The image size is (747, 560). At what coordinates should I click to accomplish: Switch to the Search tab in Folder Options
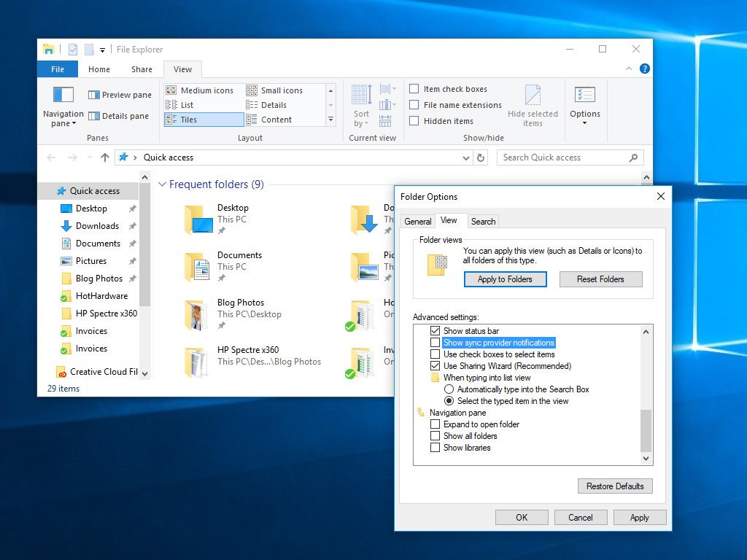(x=483, y=221)
